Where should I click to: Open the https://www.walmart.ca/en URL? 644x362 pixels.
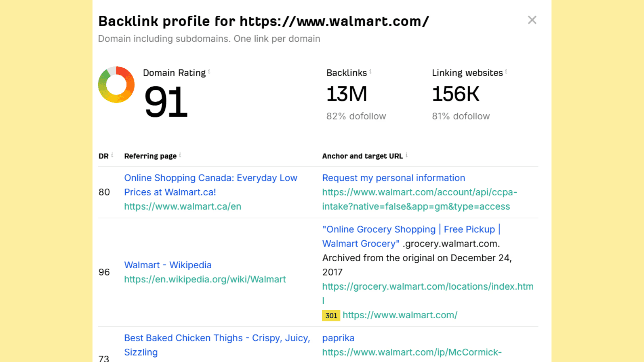click(x=183, y=206)
